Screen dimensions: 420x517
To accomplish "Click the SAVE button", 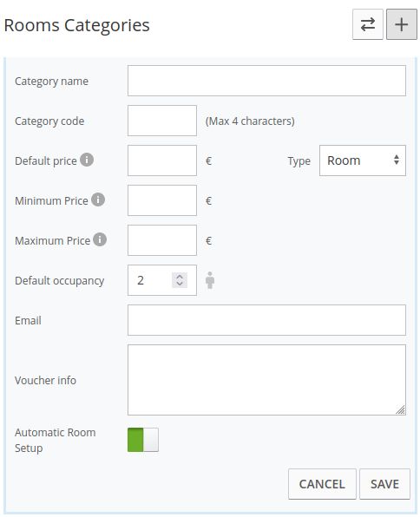I will tap(384, 484).
